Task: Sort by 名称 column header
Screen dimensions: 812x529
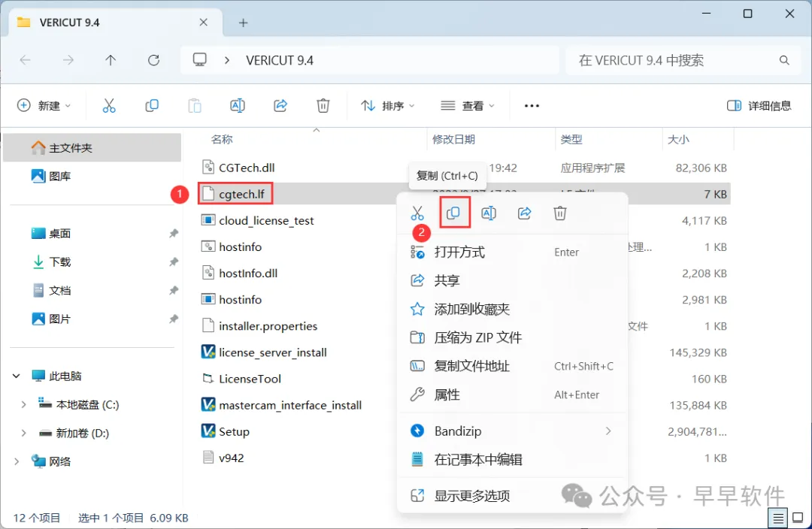Action: pyautogui.click(x=222, y=139)
